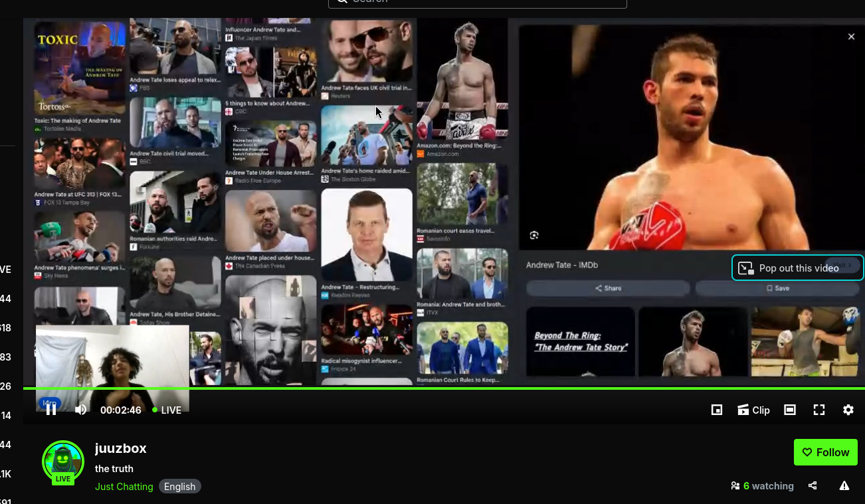Open the juuzbox channel avatar
The image size is (865, 504).
63,462
